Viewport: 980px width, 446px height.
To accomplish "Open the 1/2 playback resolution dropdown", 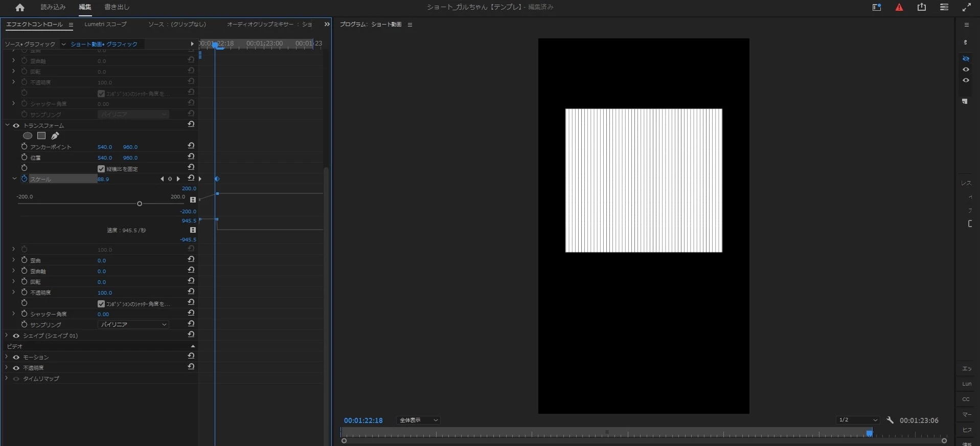I will [x=858, y=420].
